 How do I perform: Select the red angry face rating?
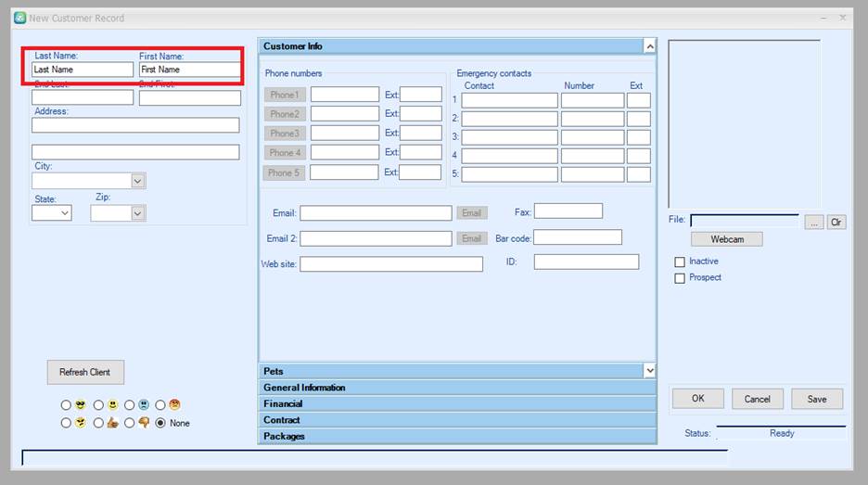point(161,405)
